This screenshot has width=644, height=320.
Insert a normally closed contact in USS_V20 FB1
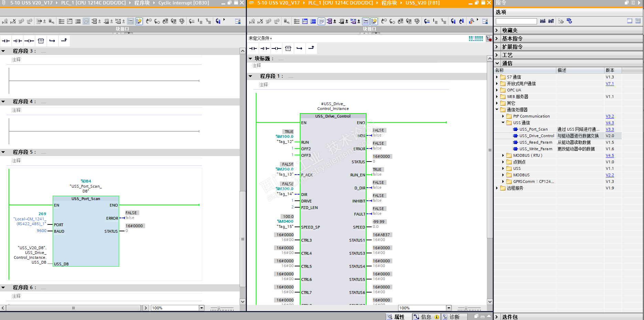click(265, 48)
